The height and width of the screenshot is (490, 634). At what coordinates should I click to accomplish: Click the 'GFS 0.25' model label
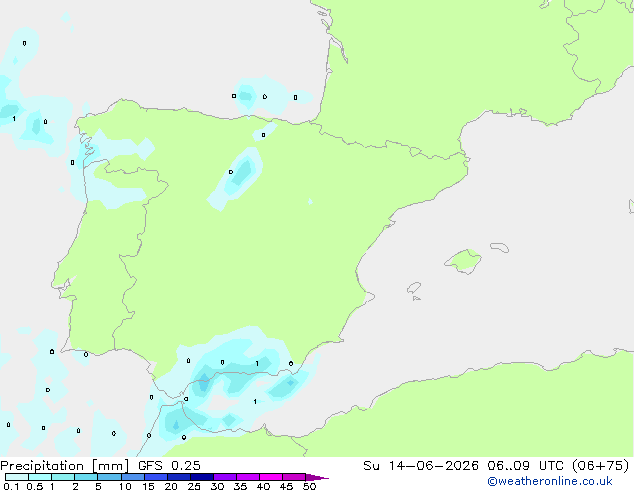pyautogui.click(x=169, y=466)
